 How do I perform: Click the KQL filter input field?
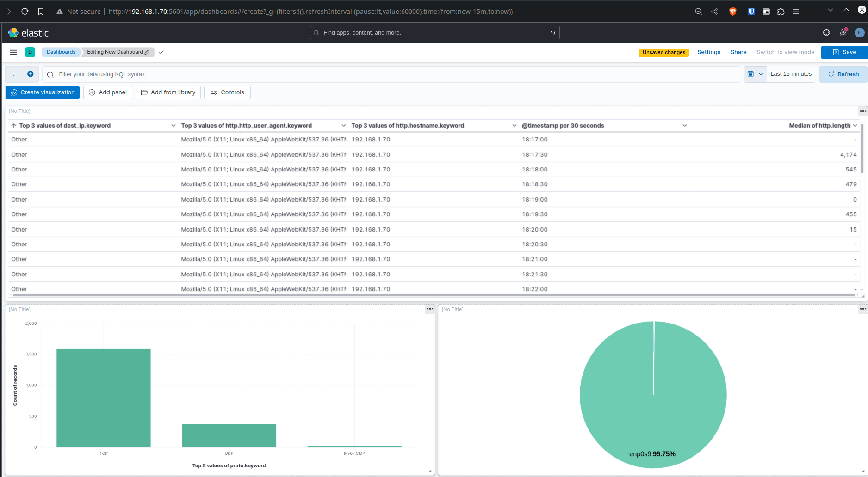393,74
